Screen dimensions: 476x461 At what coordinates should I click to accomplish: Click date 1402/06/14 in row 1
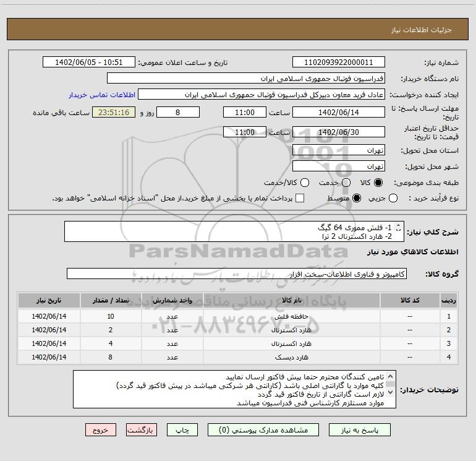tap(49, 316)
